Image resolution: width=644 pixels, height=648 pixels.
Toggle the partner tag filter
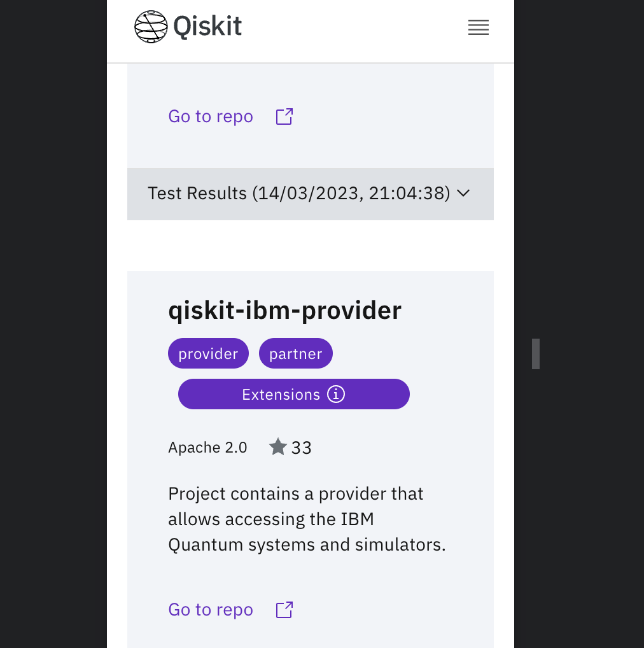295,353
